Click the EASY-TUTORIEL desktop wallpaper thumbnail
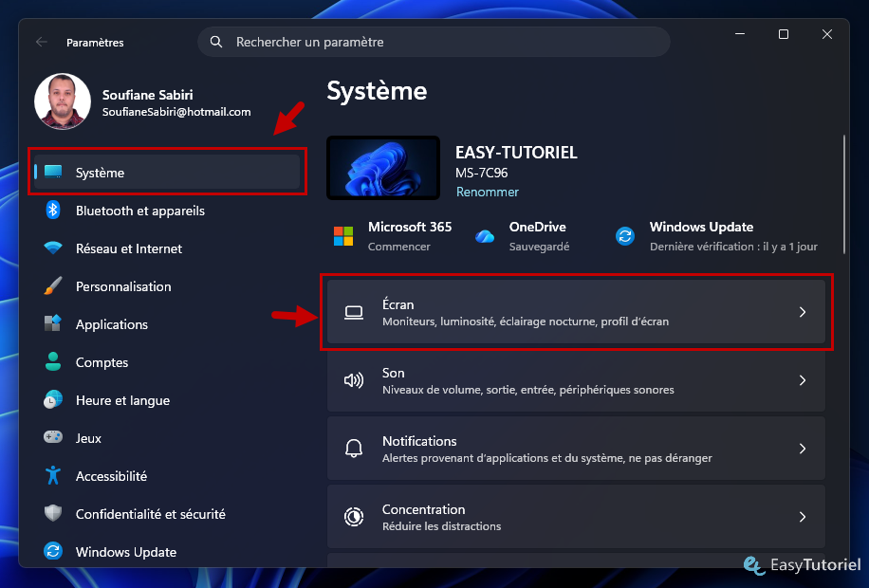869x588 pixels. (x=383, y=168)
